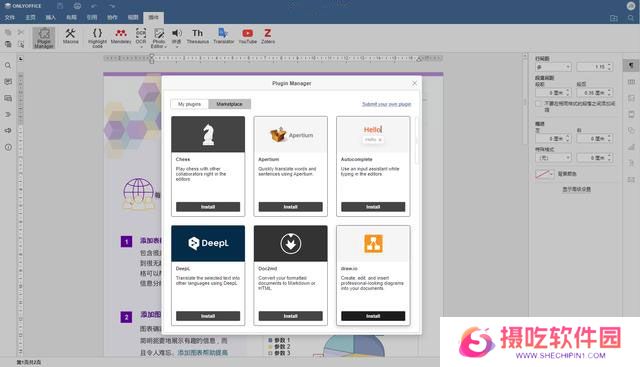
Task: Click the save icon in title bar
Action: click(x=60, y=6)
